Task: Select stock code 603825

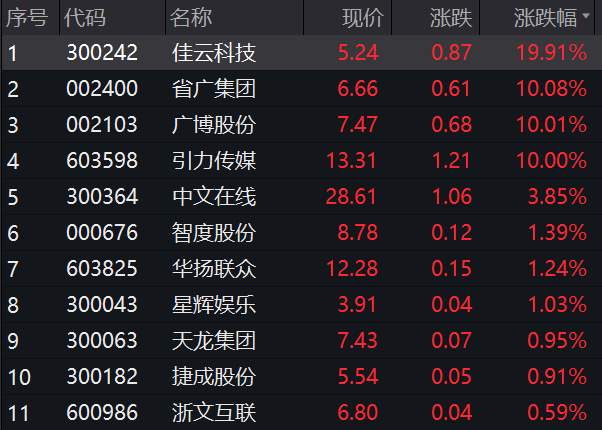Action: pyautogui.click(x=102, y=268)
